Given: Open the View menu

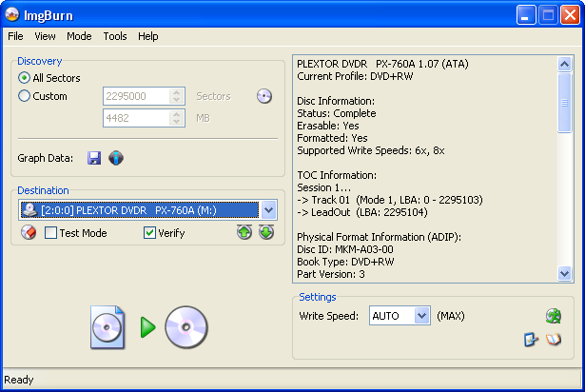Looking at the screenshot, I should (x=45, y=36).
